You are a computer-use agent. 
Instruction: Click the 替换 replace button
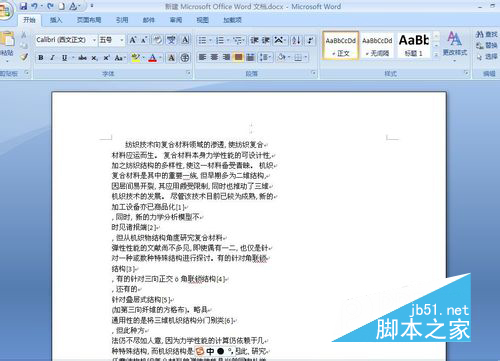coord(486,45)
